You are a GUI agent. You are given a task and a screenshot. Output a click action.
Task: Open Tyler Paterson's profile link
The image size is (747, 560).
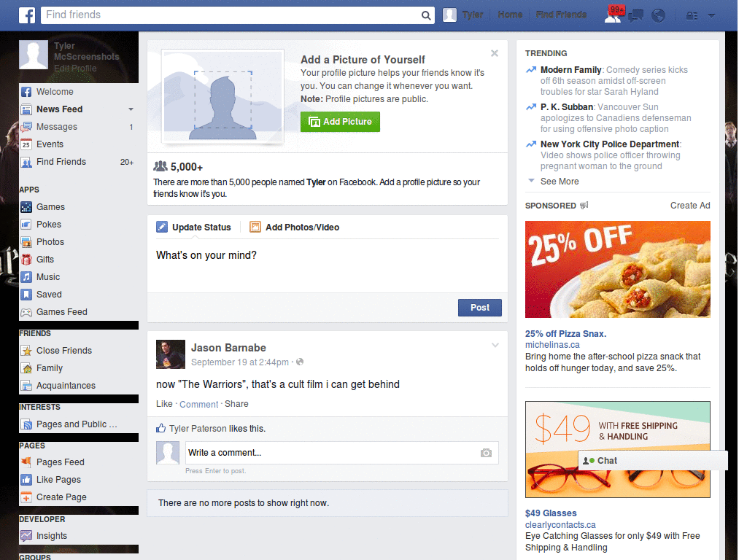click(198, 429)
